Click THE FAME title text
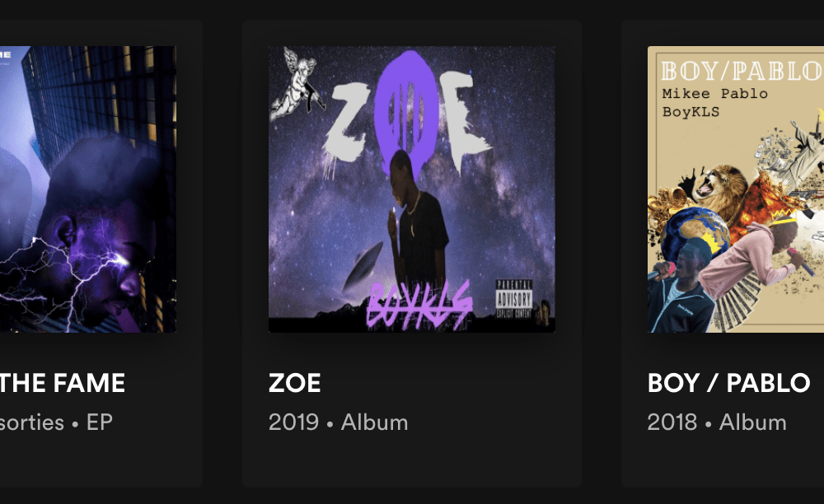The image size is (824, 504). click(x=63, y=383)
